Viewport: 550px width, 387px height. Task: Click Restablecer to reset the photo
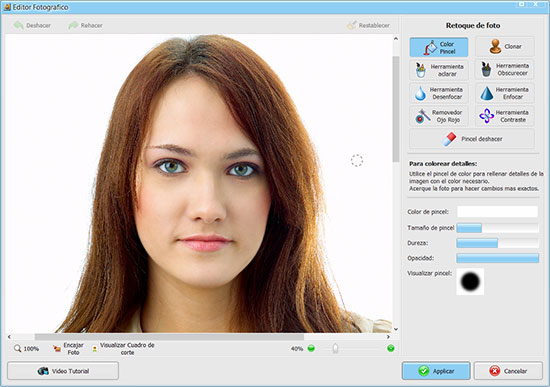(x=368, y=25)
